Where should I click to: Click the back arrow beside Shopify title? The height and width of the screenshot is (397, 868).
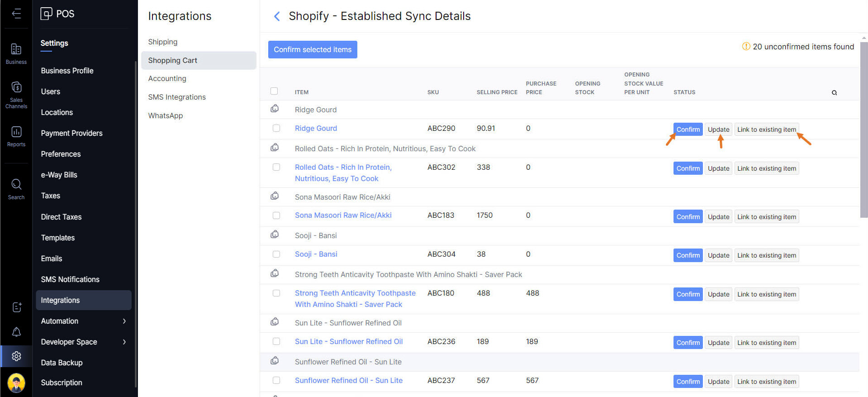coord(277,17)
